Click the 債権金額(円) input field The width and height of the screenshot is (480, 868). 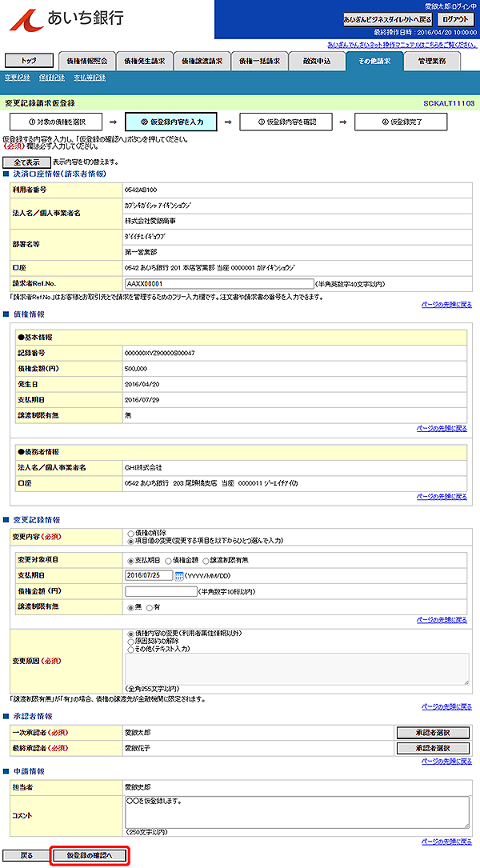point(161,591)
